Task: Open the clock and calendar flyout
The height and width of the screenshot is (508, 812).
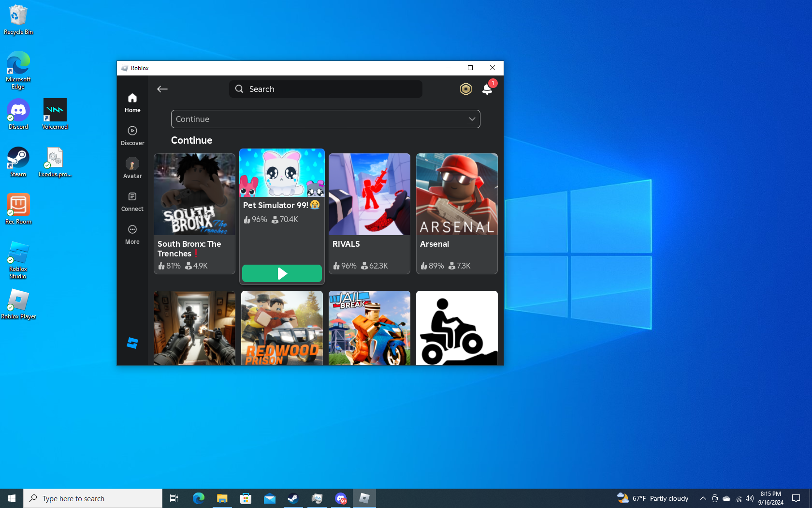Action: coord(770,498)
